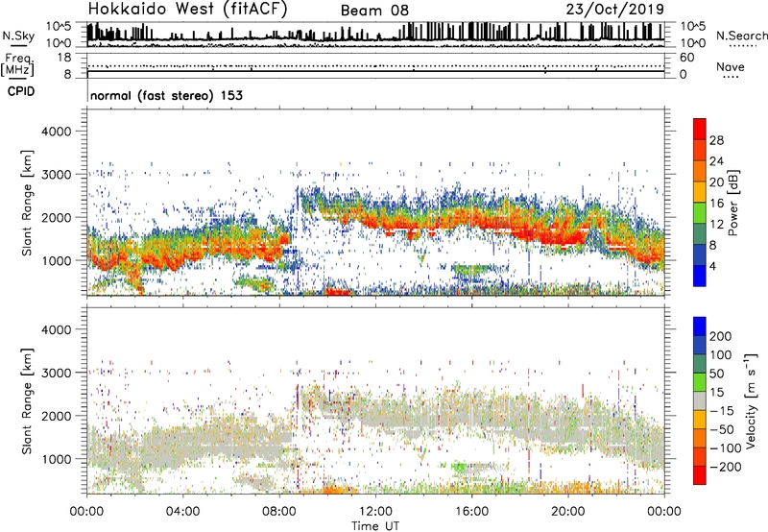Click the 08:00 time tick label
The width and height of the screenshot is (768, 532).
279,512
